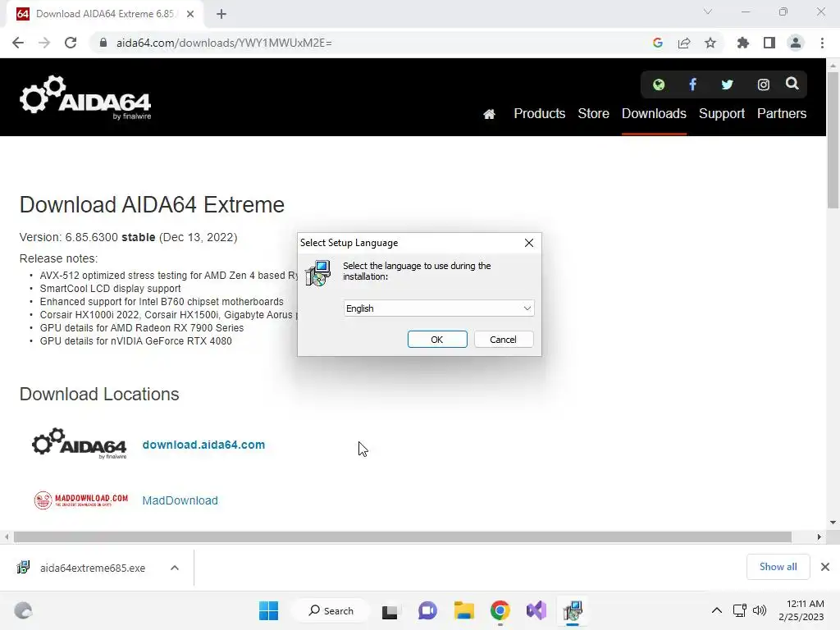Open the Support menu item
This screenshot has height=630, width=840.
click(722, 113)
